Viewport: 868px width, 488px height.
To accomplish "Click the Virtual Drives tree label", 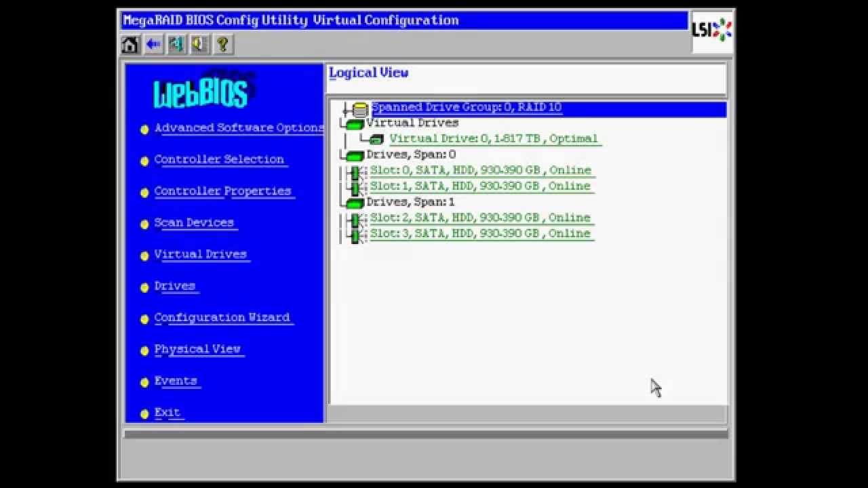I will pos(412,123).
